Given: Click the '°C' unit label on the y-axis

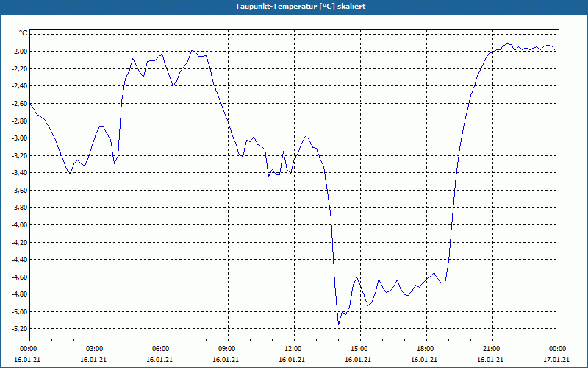Looking at the screenshot, I should click(24, 33).
